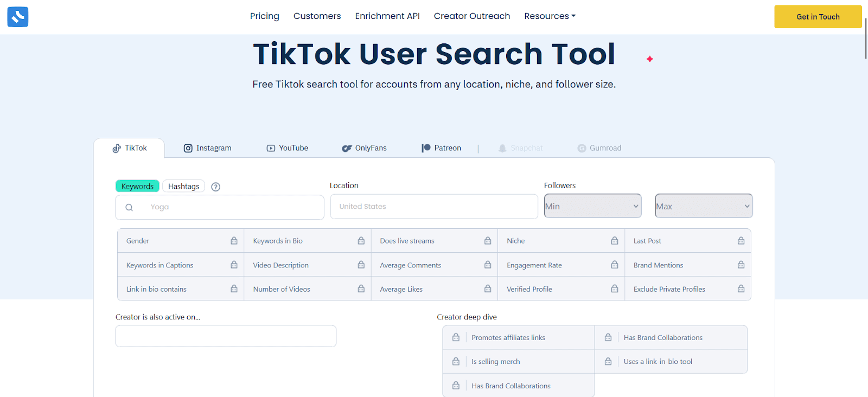Click the lock icon beside Is selling merch
868x397 pixels.
pyautogui.click(x=456, y=361)
